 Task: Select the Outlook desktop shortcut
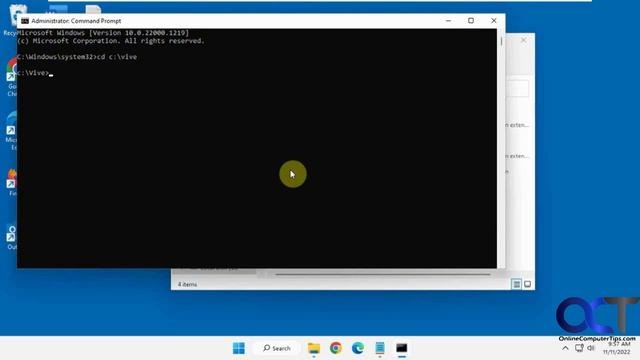click(x=11, y=237)
